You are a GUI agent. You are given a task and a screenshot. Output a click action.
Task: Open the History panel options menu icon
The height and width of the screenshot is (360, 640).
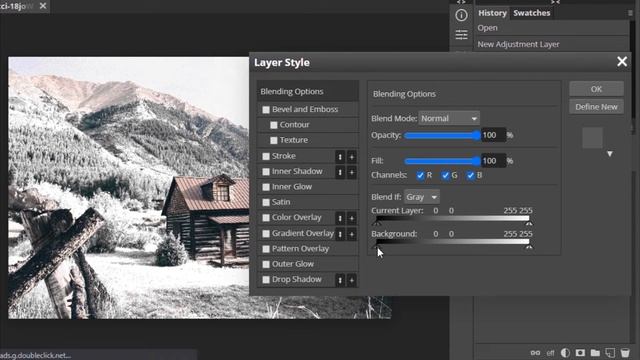point(630,13)
